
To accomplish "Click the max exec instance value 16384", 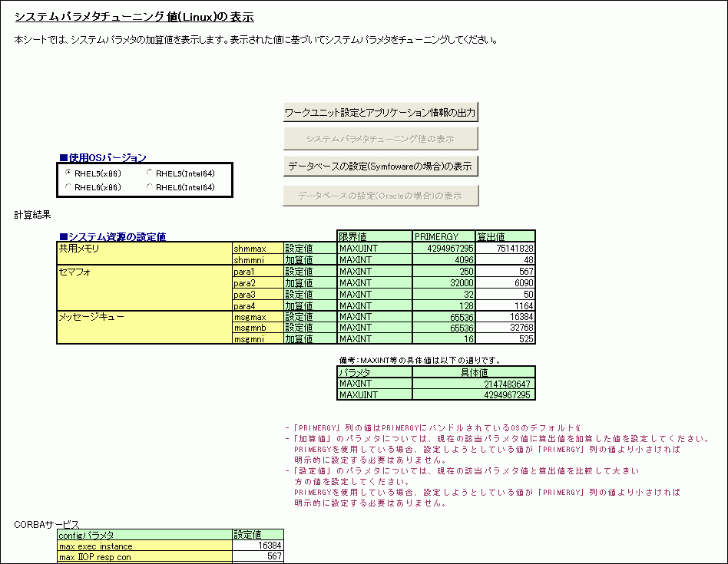I will [258, 546].
